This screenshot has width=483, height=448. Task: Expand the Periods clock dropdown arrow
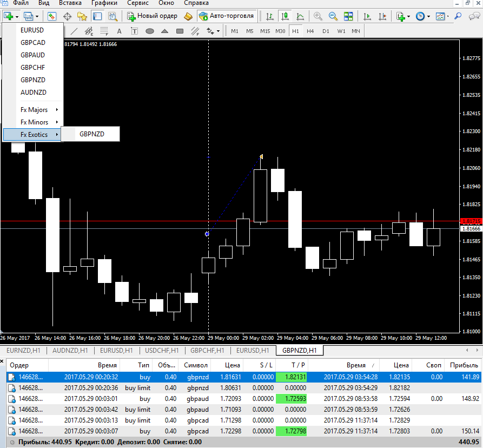pos(428,16)
